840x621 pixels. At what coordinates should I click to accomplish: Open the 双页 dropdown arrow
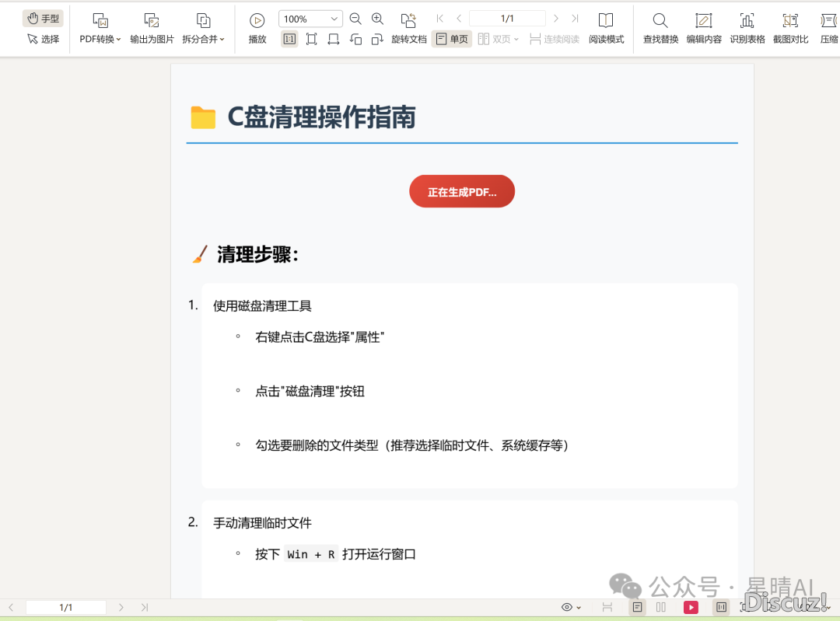[516, 39]
